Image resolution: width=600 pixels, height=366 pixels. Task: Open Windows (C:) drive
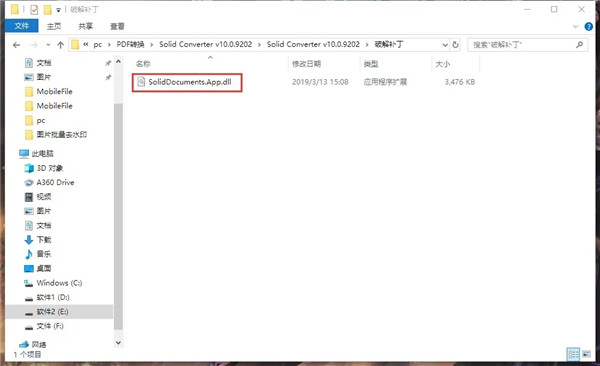pyautogui.click(x=59, y=283)
